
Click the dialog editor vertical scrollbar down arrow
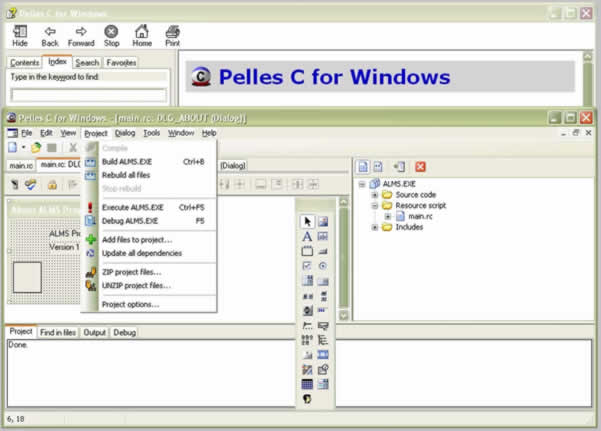point(344,315)
